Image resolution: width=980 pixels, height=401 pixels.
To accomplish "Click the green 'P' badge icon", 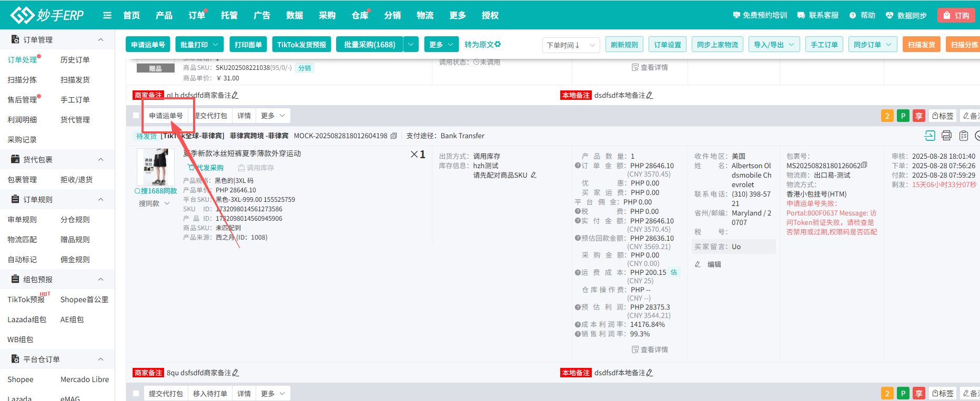I will tap(903, 116).
